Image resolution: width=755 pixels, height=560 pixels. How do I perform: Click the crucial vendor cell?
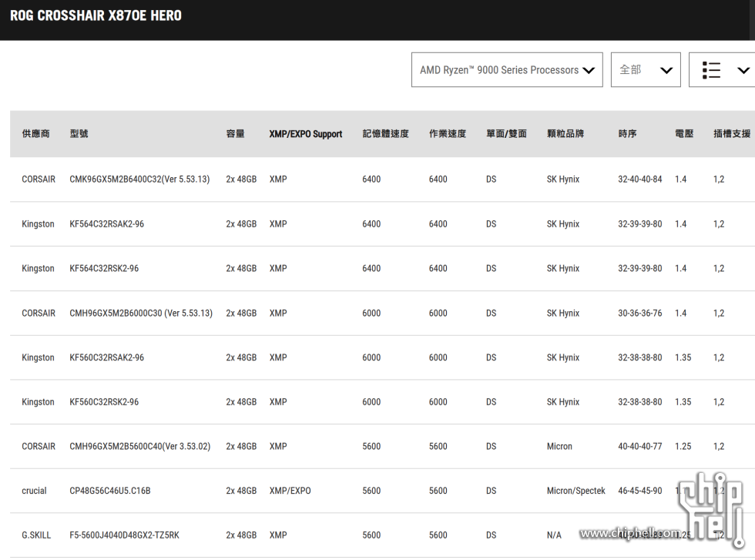34,491
